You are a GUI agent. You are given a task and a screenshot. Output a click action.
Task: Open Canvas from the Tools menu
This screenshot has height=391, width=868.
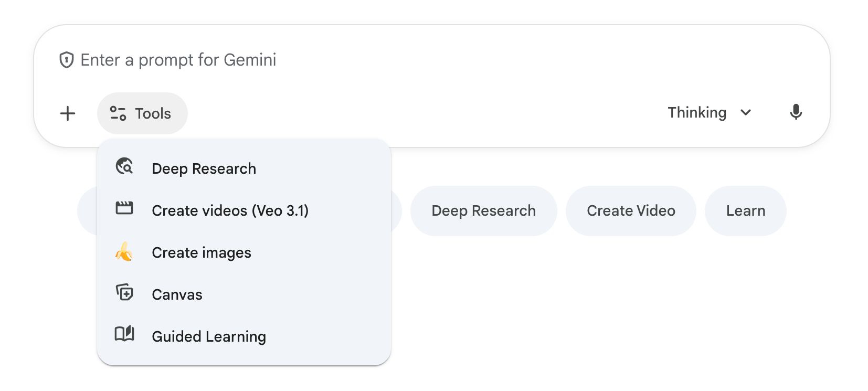tap(177, 294)
